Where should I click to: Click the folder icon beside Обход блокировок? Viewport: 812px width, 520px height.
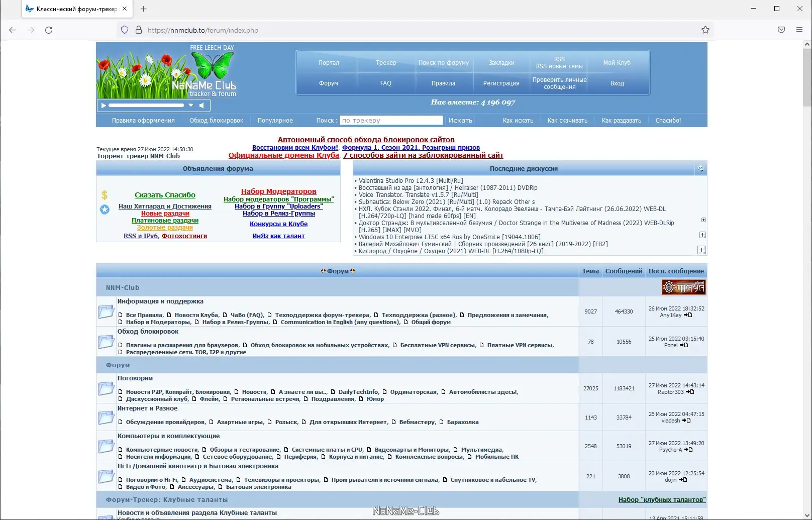[106, 342]
